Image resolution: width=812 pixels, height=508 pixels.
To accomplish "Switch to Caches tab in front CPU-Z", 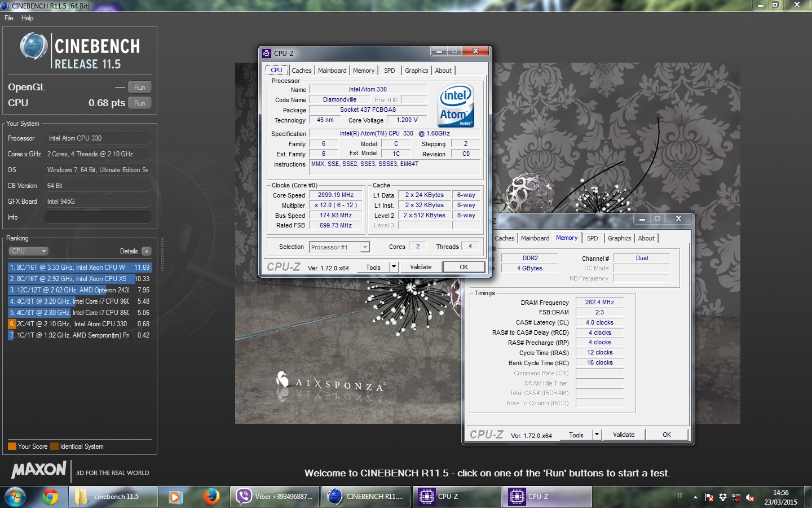I will [301, 71].
